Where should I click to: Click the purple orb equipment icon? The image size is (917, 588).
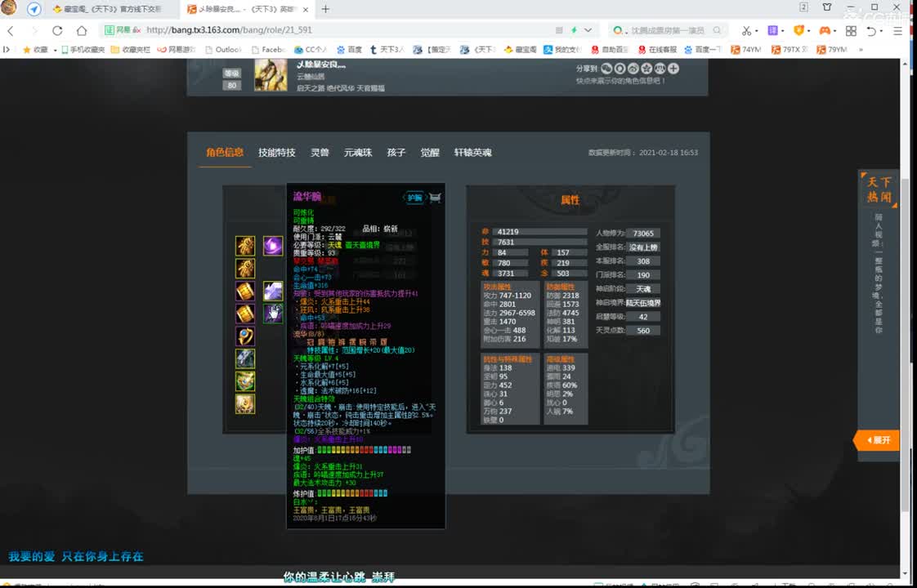click(272, 246)
